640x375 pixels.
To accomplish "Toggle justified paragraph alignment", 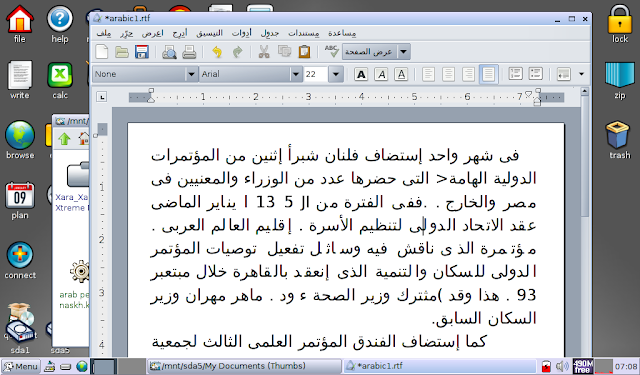I will [489, 74].
